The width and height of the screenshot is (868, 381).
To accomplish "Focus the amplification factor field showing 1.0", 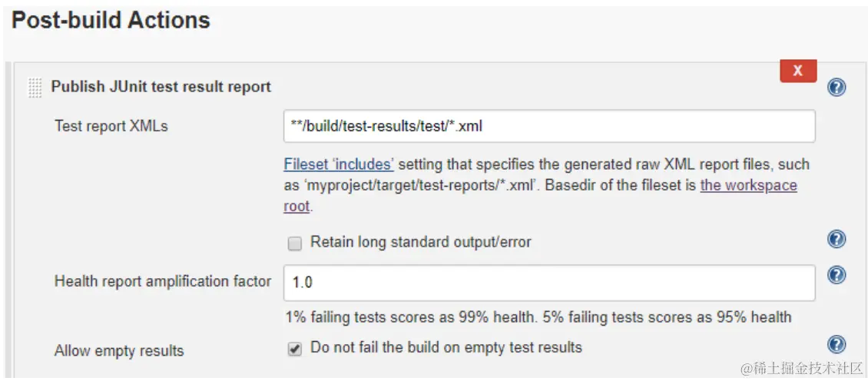I will (x=548, y=283).
